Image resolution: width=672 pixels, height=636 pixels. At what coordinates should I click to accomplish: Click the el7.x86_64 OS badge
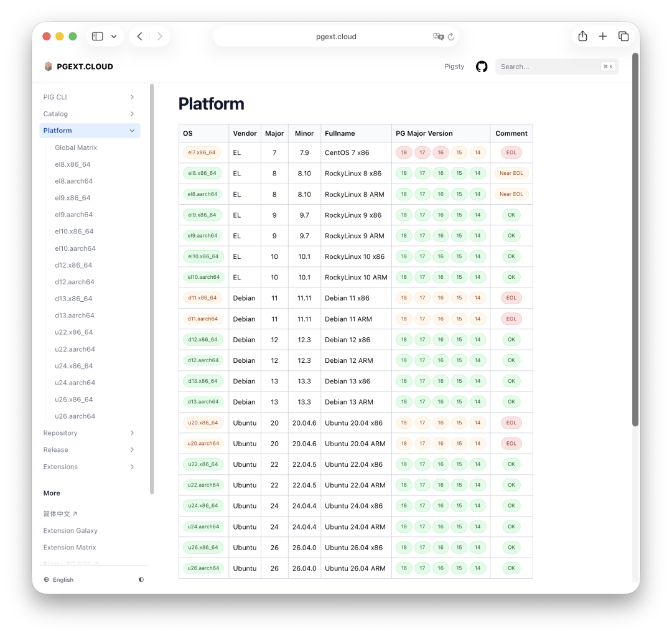202,152
